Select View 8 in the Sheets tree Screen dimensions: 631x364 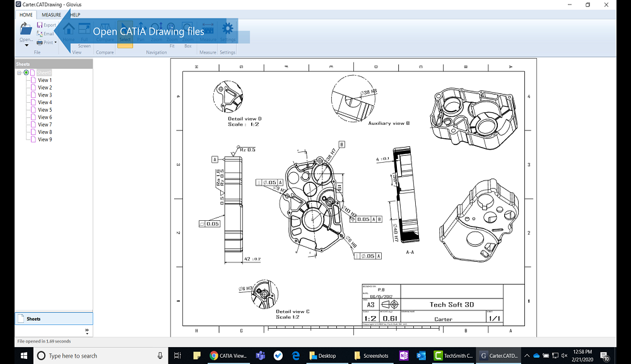point(45,132)
